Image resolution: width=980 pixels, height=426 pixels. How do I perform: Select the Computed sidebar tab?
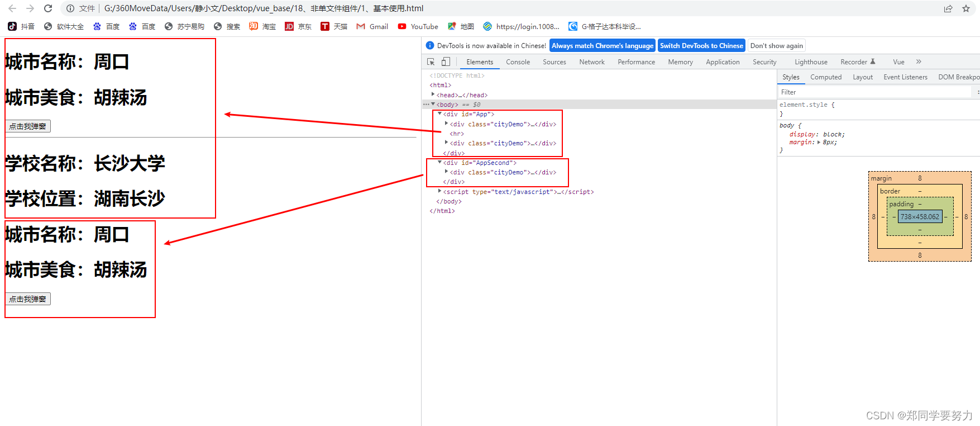pyautogui.click(x=826, y=77)
